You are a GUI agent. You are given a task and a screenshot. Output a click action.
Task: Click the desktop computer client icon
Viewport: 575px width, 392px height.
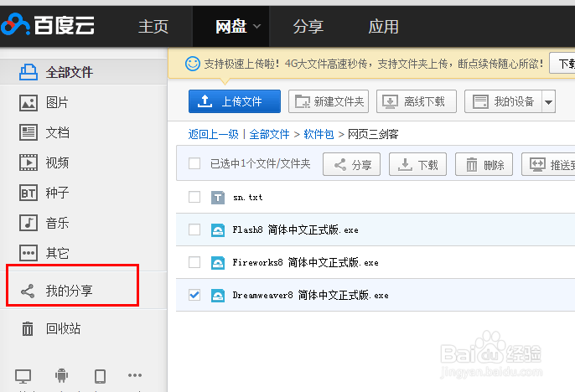pos(23,376)
